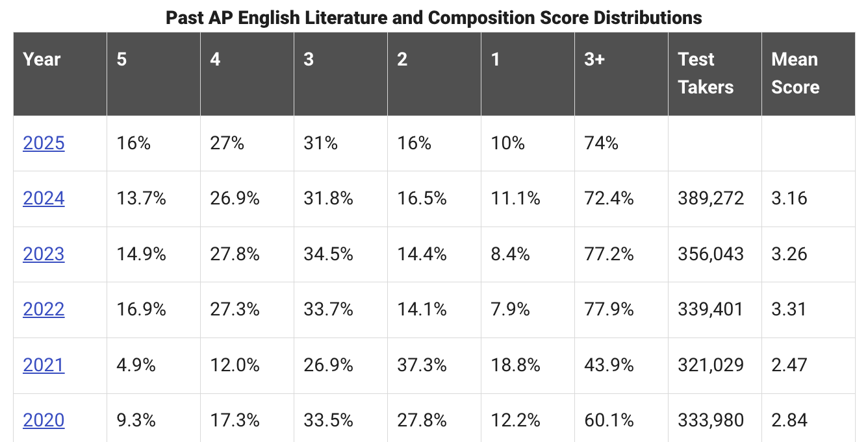The image size is (868, 442).
Task: Select the 77.2% cell in 2023 row
Action: click(609, 254)
